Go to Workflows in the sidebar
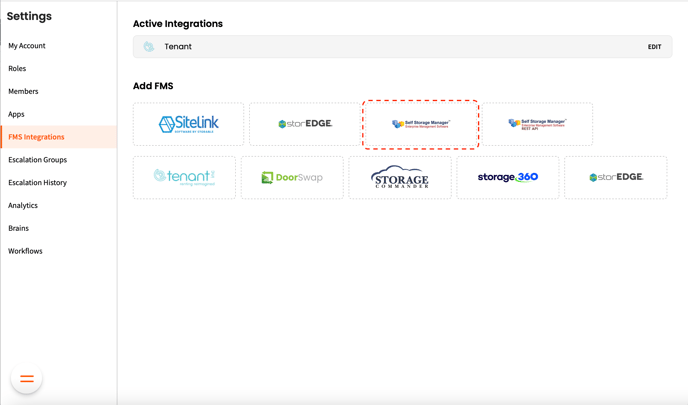The width and height of the screenshot is (688, 405). (26, 251)
